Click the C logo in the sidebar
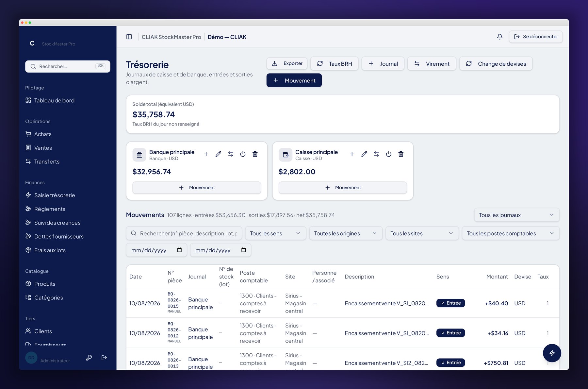588x389 pixels. pos(32,43)
